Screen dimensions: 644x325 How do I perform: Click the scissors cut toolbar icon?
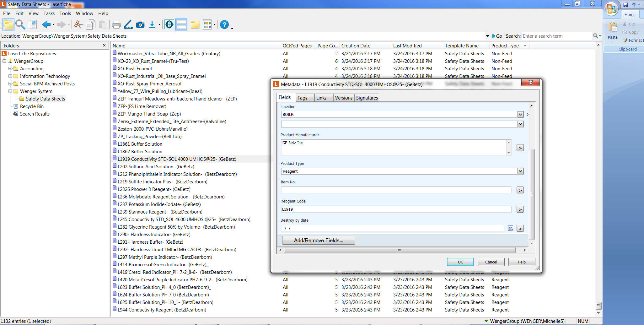(78, 24)
